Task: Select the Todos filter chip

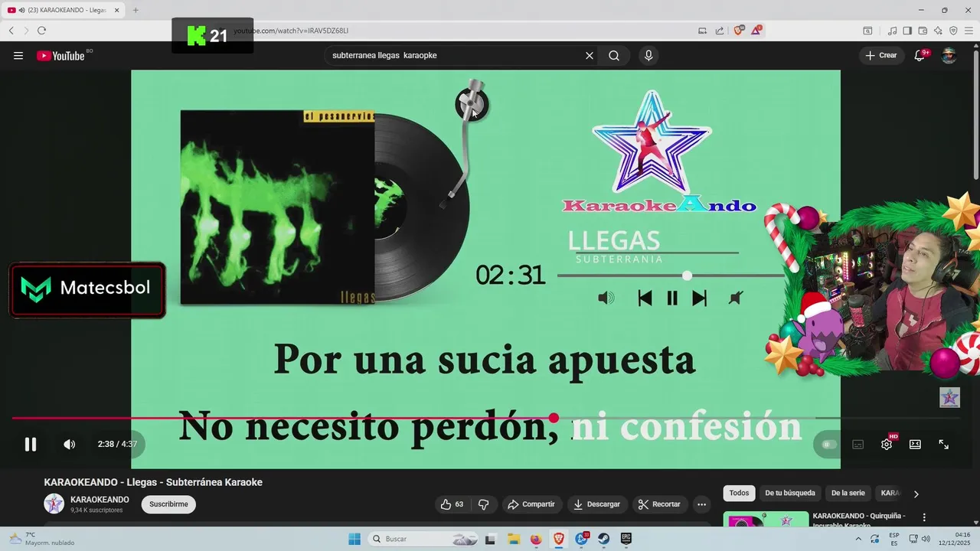Action: 739,494
